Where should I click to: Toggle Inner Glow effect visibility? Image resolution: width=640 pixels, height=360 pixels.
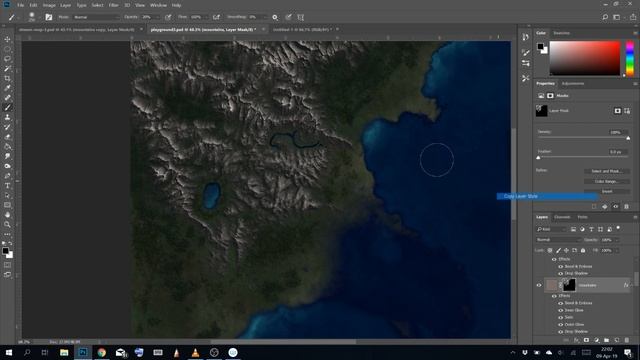(x=560, y=310)
